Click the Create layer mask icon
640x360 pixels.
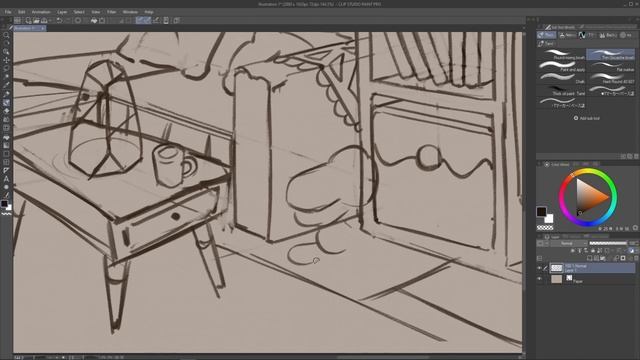click(623, 258)
